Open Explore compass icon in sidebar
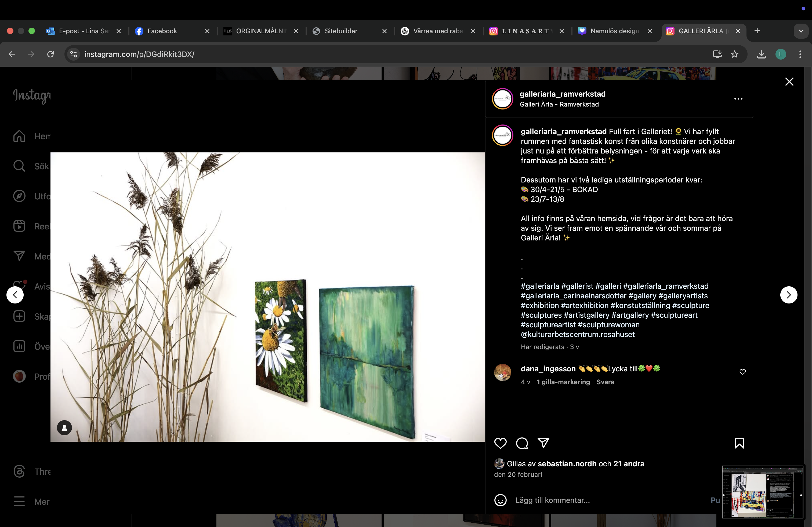Image resolution: width=812 pixels, height=527 pixels. point(19,196)
